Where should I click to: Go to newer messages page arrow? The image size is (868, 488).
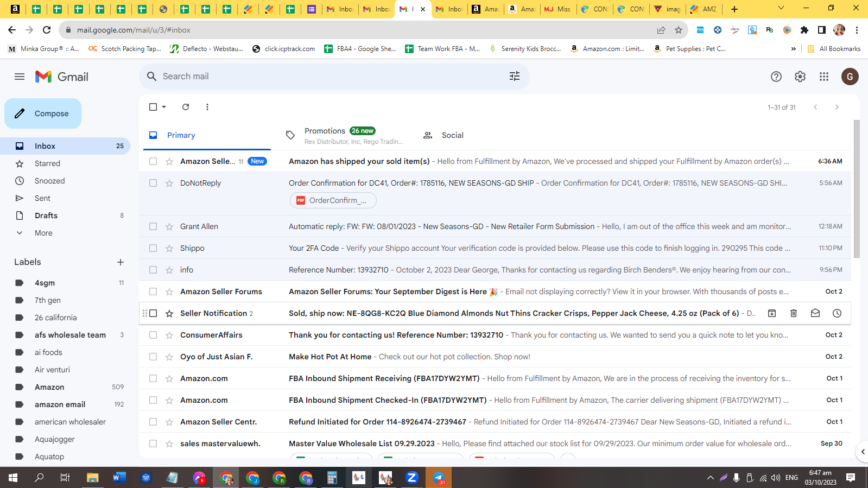(x=815, y=107)
